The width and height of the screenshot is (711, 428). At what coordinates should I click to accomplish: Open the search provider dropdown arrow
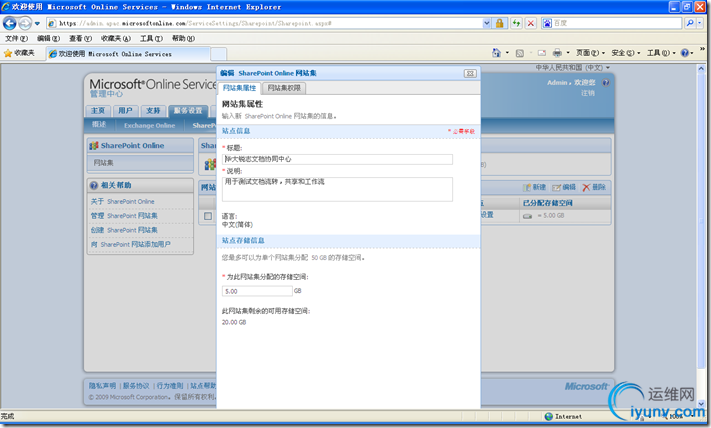(x=699, y=23)
